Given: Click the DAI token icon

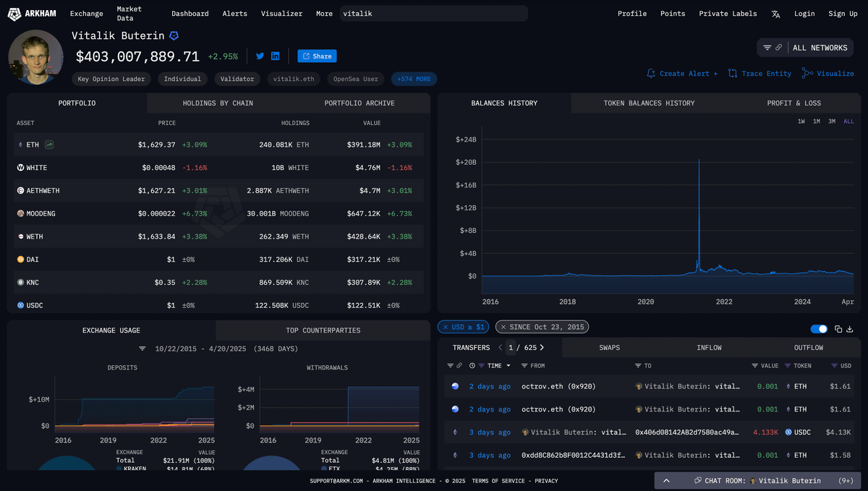Looking at the screenshot, I should (20, 259).
